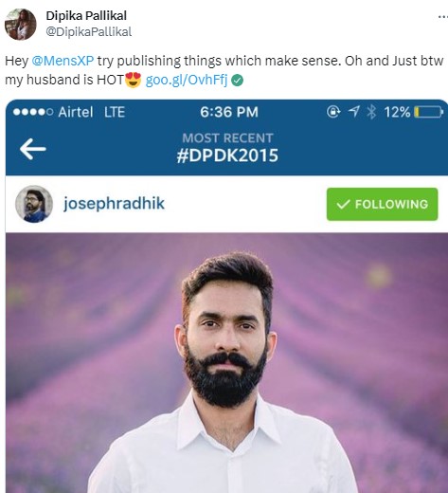Image resolution: width=448 pixels, height=493 pixels.
Task: Tap the josephradhik username
Action: [x=114, y=203]
